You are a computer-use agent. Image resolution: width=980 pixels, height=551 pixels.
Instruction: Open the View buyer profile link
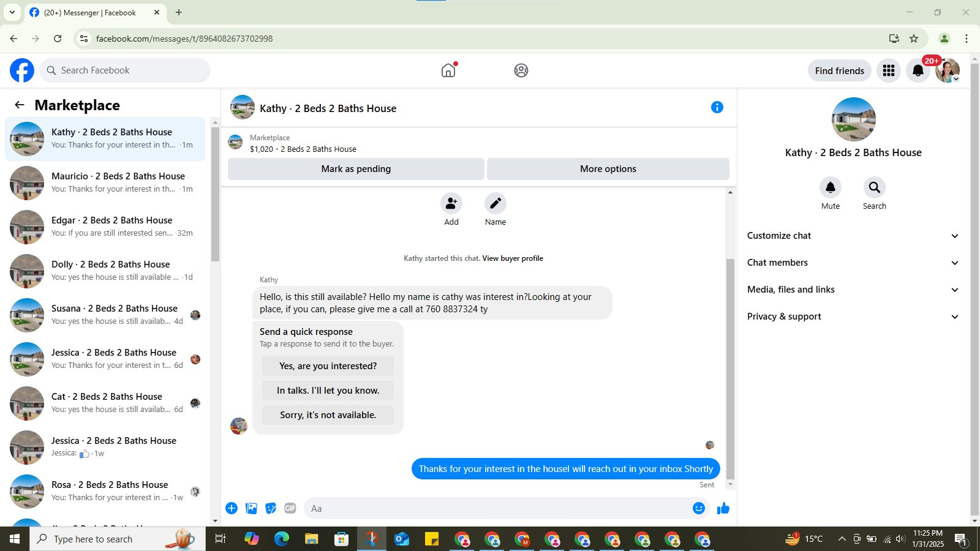tap(513, 258)
